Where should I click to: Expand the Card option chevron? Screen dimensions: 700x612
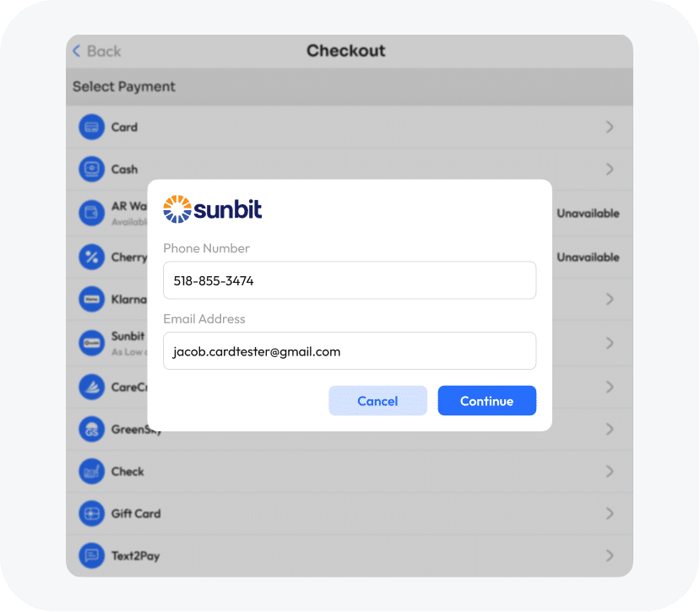[610, 127]
